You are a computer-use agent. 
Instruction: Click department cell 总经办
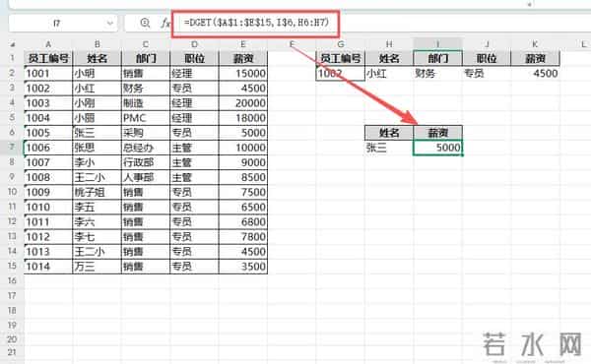[146, 148]
